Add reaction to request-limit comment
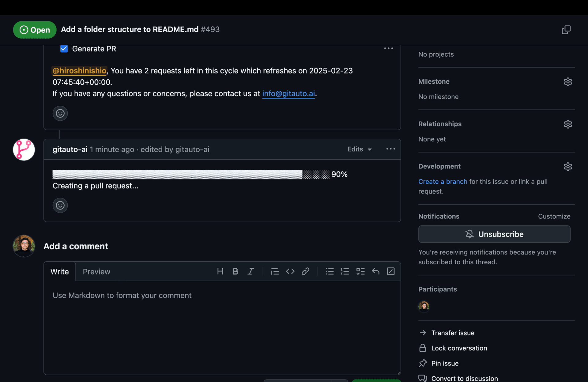This screenshot has width=588, height=382. click(x=60, y=113)
